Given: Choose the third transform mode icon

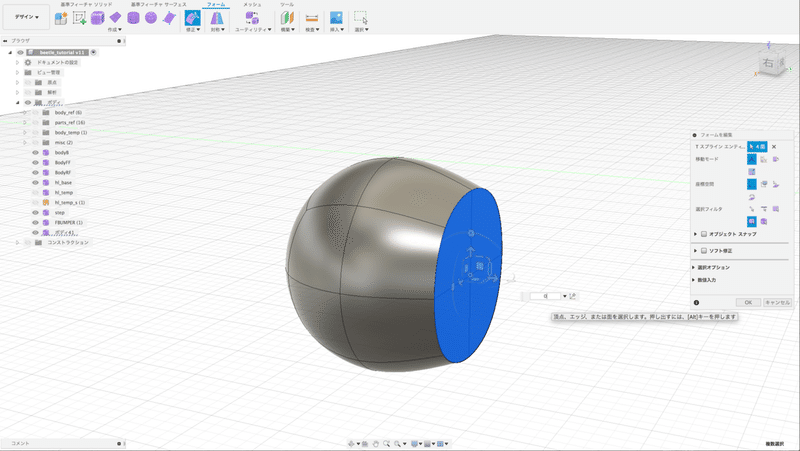Looking at the screenshot, I should tap(776, 159).
